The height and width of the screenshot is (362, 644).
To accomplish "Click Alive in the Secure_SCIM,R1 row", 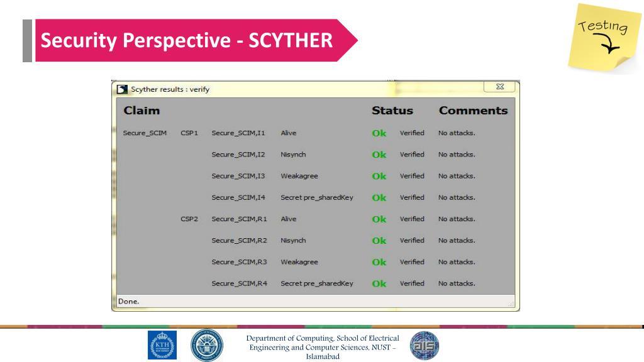I will click(x=288, y=219).
